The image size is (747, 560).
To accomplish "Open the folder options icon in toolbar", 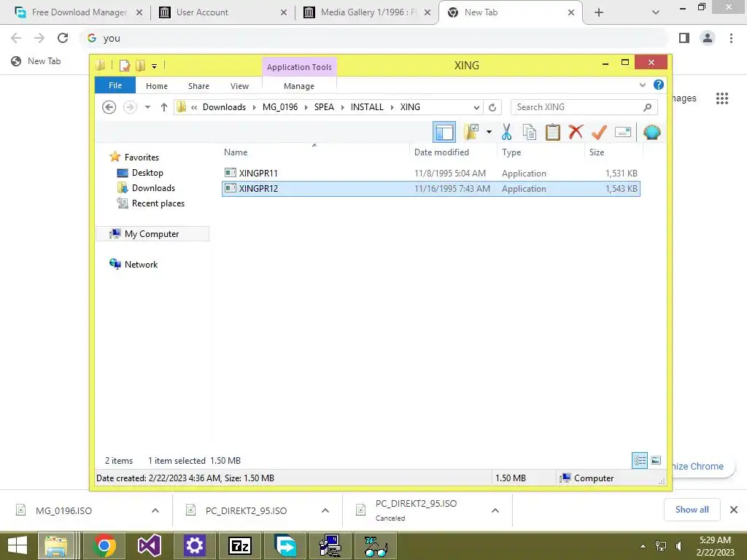I will click(472, 132).
